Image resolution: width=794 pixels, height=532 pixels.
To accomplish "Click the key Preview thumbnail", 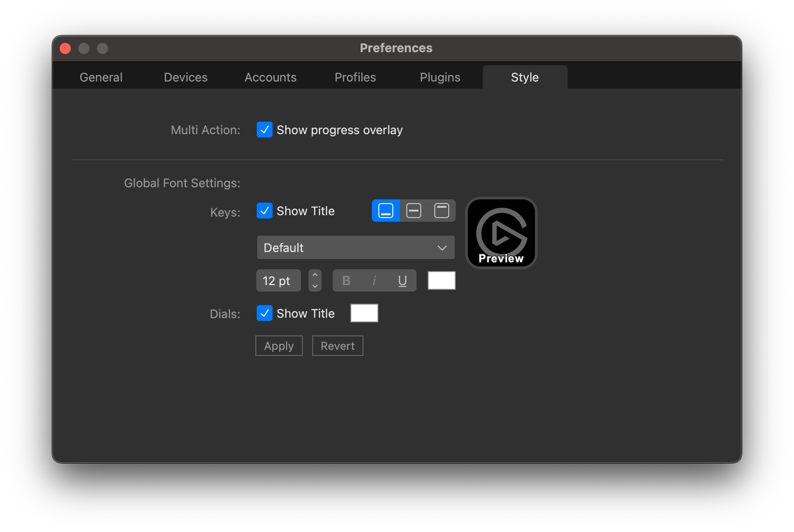I will 501,233.
